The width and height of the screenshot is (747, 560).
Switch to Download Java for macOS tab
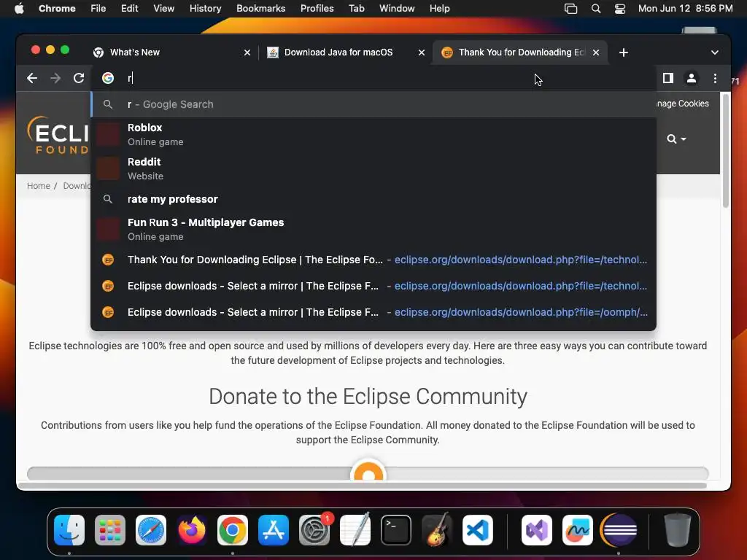pos(346,52)
